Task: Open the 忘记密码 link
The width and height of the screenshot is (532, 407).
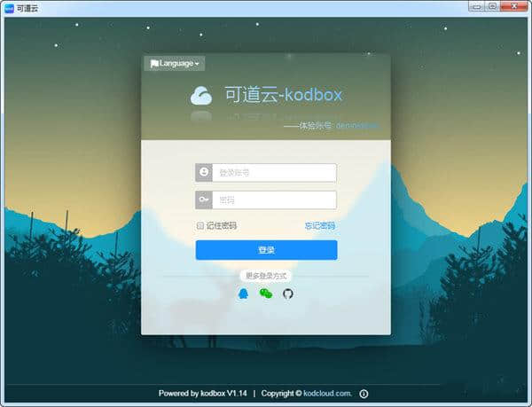Action: point(319,225)
